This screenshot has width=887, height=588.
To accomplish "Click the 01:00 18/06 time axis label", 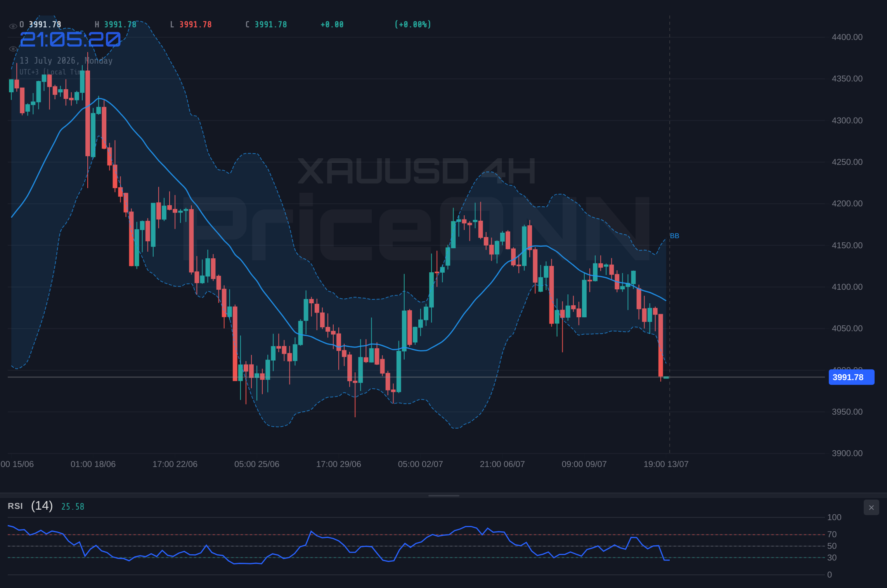I will 93,464.
